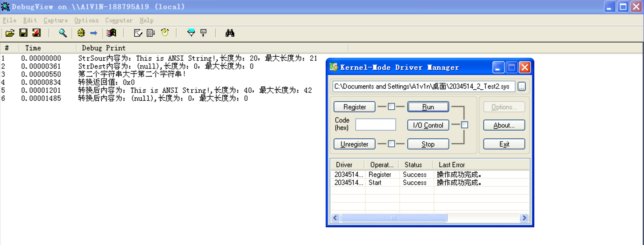Click Success status in the Start row
644x245 pixels.
415,182
